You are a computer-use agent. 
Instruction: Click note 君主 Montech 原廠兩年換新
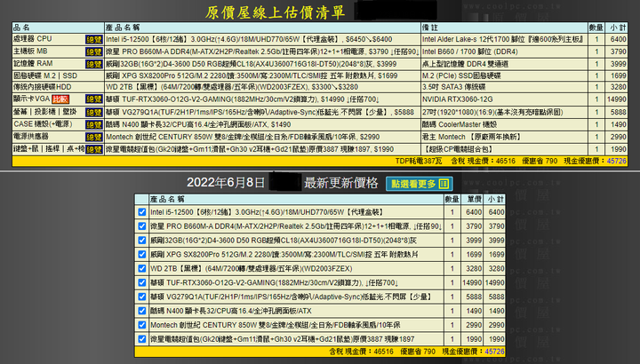pos(472,137)
